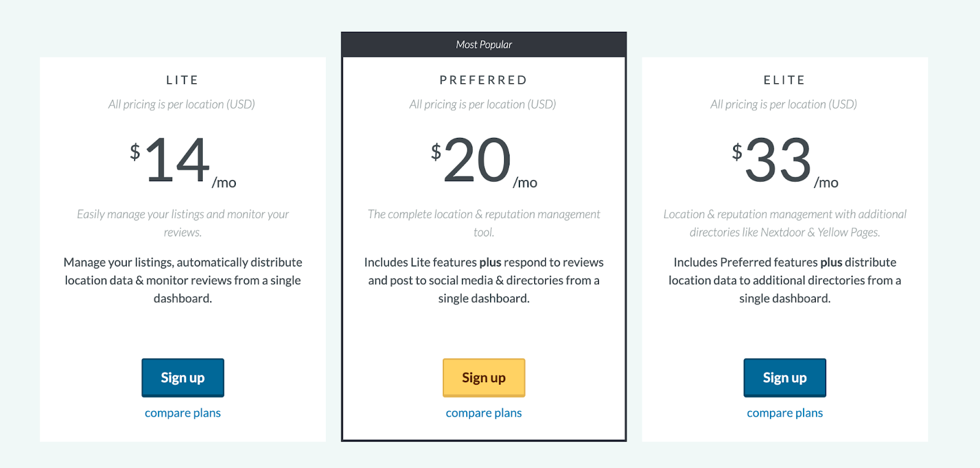Click the Lite plan Sign up button
The width and height of the screenshot is (980, 468).
point(183,377)
